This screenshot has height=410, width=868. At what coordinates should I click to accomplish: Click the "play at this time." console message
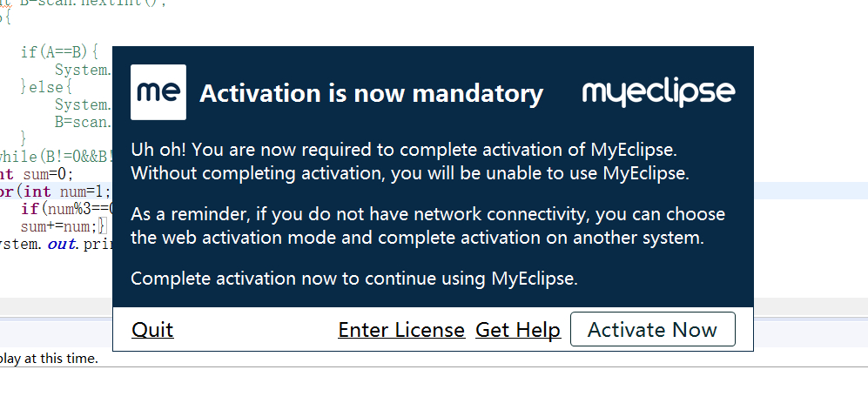click(x=49, y=358)
